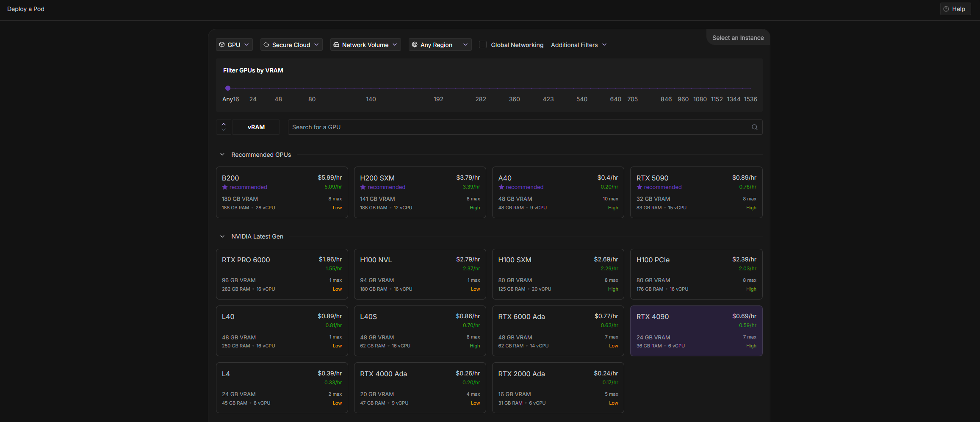This screenshot has height=422, width=980.
Task: Pick the RTX 4000 Ada card
Action: pyautogui.click(x=420, y=388)
